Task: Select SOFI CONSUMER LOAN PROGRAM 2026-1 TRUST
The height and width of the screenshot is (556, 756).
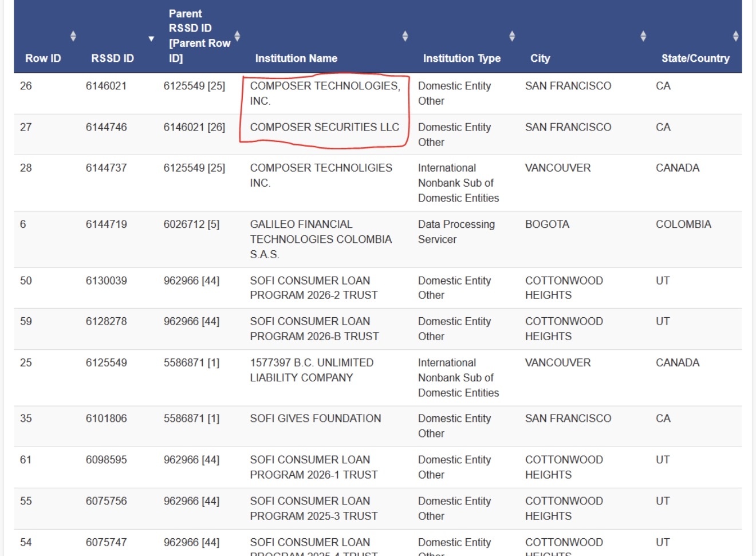Action: point(314,467)
